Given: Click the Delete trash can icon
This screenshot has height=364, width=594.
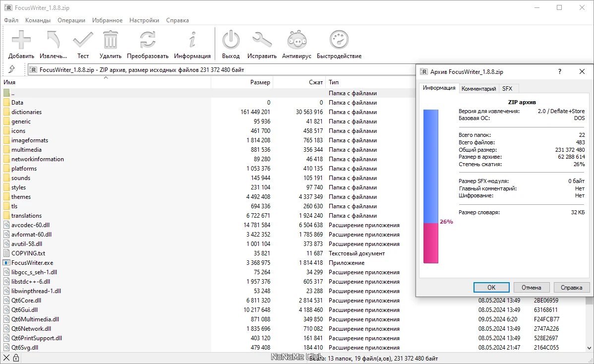Looking at the screenshot, I should tap(110, 40).
